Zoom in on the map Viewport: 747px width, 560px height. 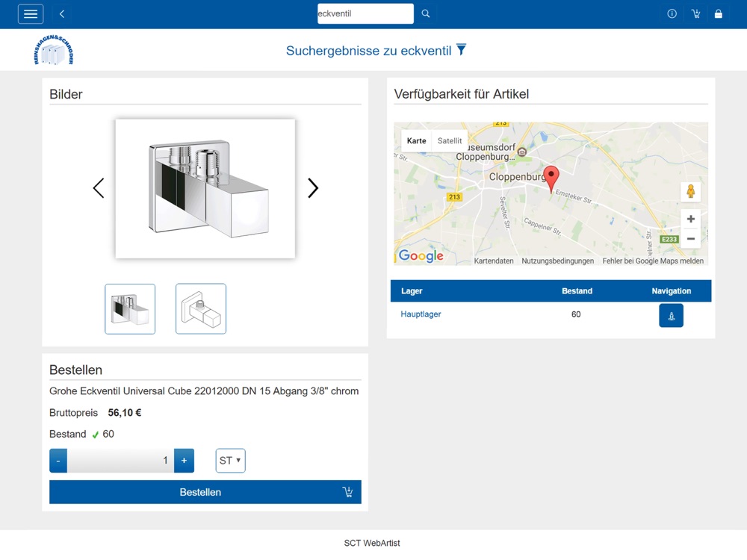[x=690, y=219]
